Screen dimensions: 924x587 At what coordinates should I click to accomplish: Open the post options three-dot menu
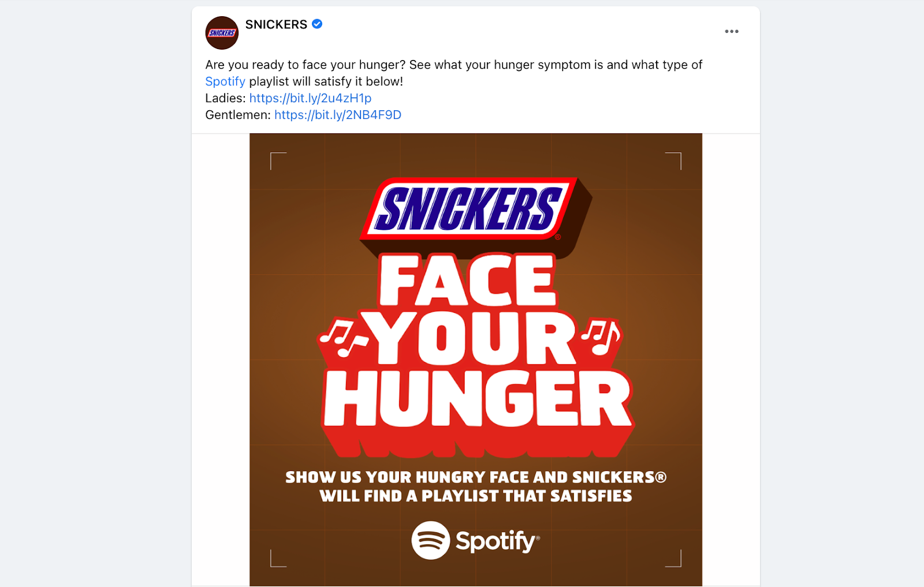pos(732,31)
